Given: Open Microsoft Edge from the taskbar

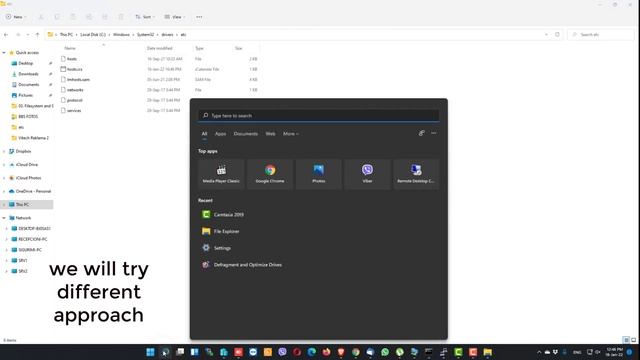Looking at the screenshot, I should pyautogui.click(x=311, y=352).
